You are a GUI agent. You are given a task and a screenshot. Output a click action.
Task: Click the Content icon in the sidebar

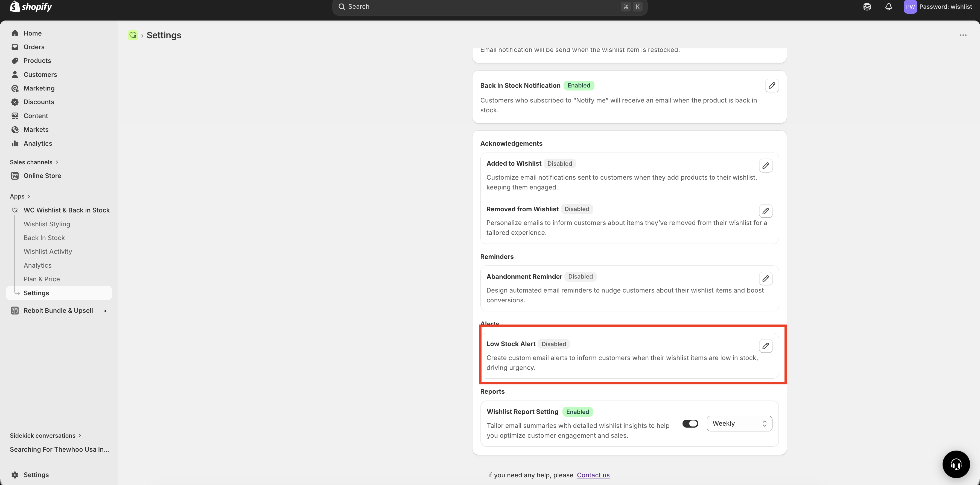[15, 116]
